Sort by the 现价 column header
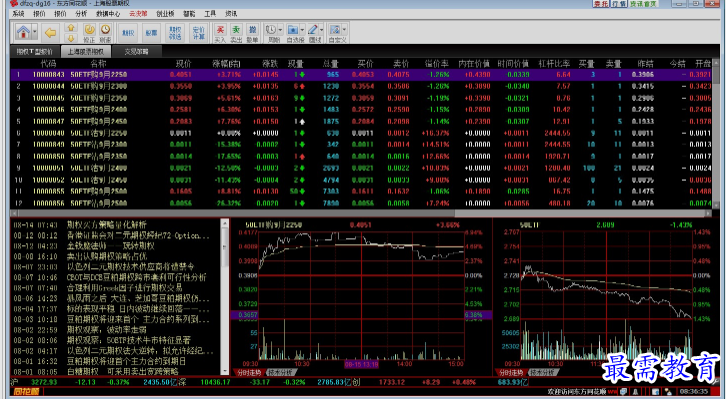 coord(183,64)
